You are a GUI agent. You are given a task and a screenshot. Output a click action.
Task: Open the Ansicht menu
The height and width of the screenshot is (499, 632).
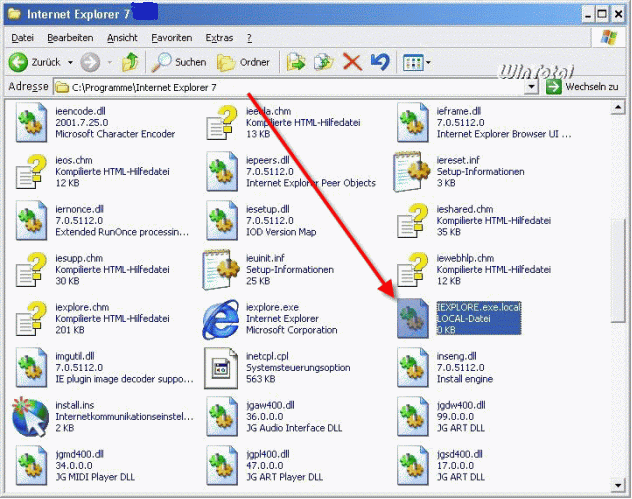coord(122,38)
